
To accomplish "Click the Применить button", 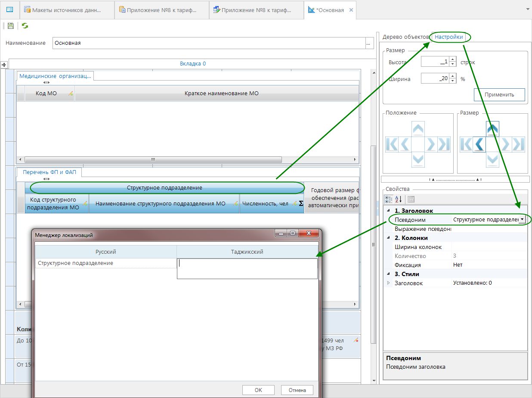I will (x=499, y=94).
